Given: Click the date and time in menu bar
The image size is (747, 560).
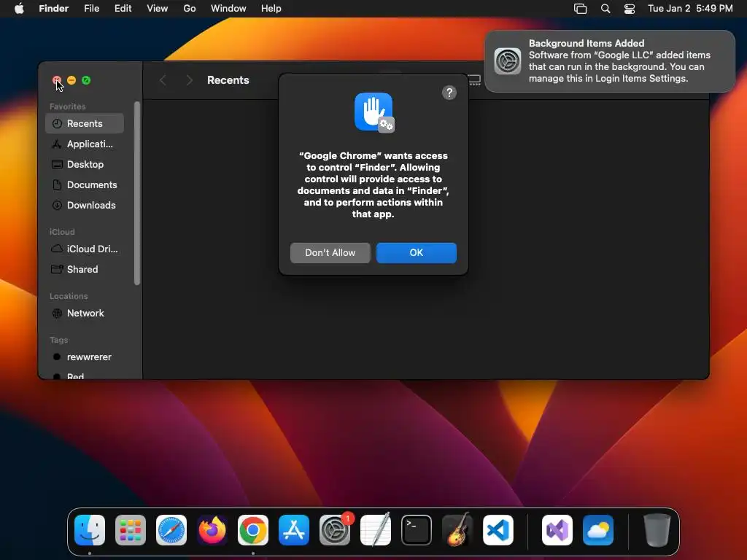Looking at the screenshot, I should coord(690,9).
